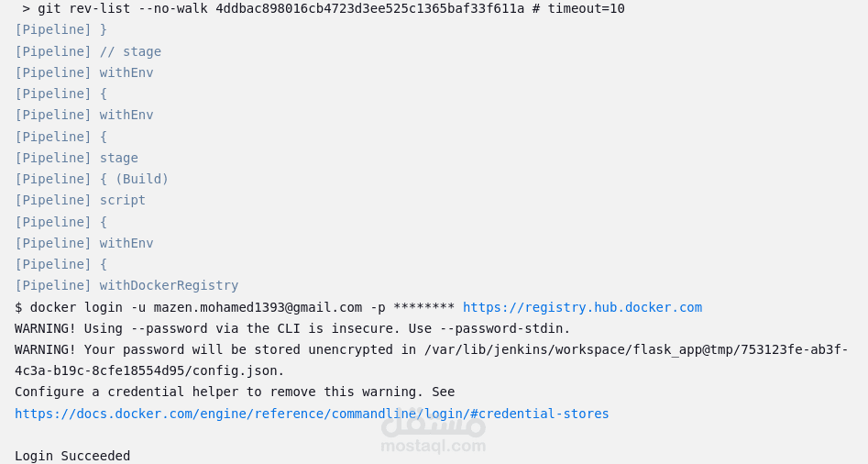Click the git rev-list command line
Image resolution: width=868 pixels, height=464 pixels.
point(324,8)
